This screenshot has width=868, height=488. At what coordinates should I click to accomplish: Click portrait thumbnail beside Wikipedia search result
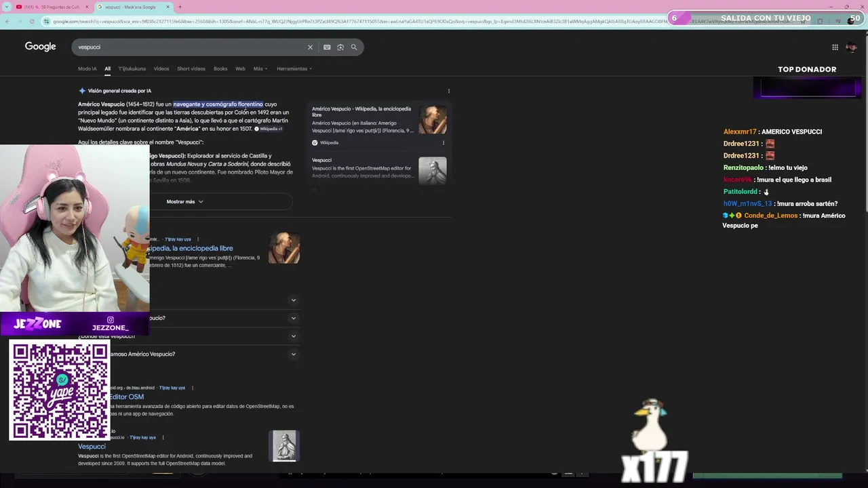pyautogui.click(x=284, y=248)
